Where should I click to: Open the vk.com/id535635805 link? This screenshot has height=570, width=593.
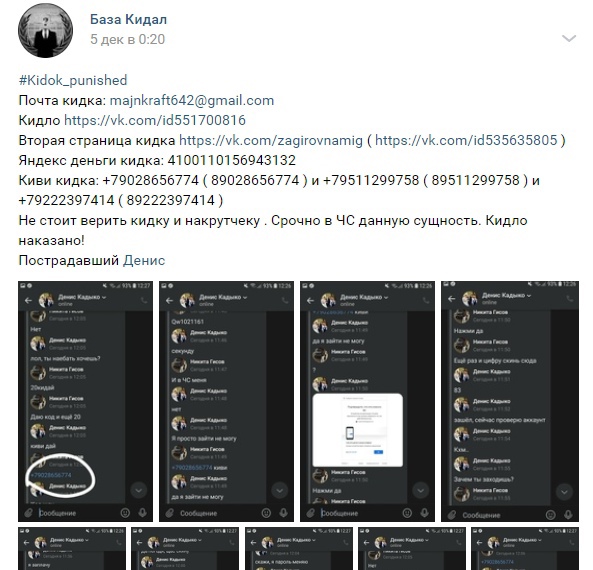coord(466,140)
